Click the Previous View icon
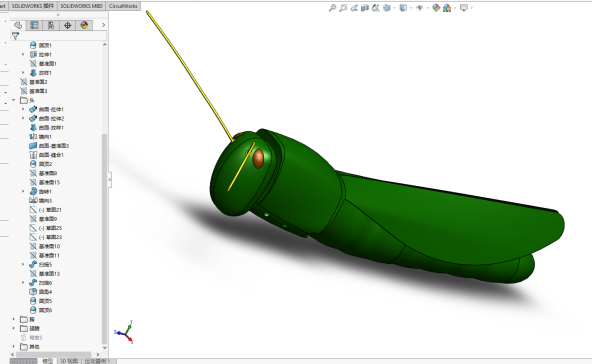 coord(354,8)
